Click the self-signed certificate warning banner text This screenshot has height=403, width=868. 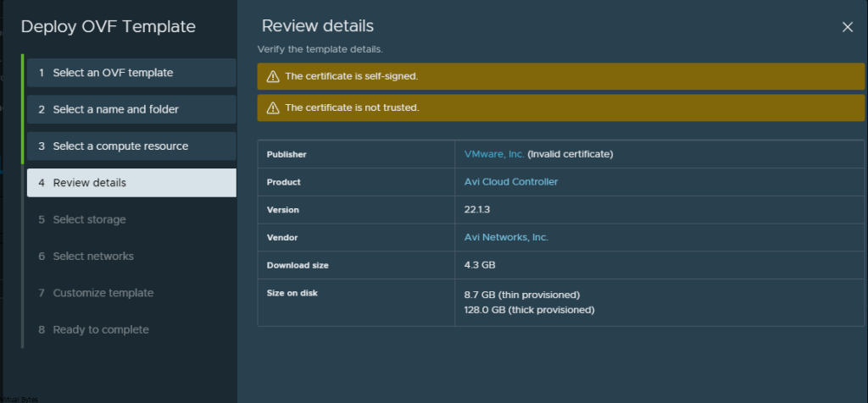pos(351,76)
